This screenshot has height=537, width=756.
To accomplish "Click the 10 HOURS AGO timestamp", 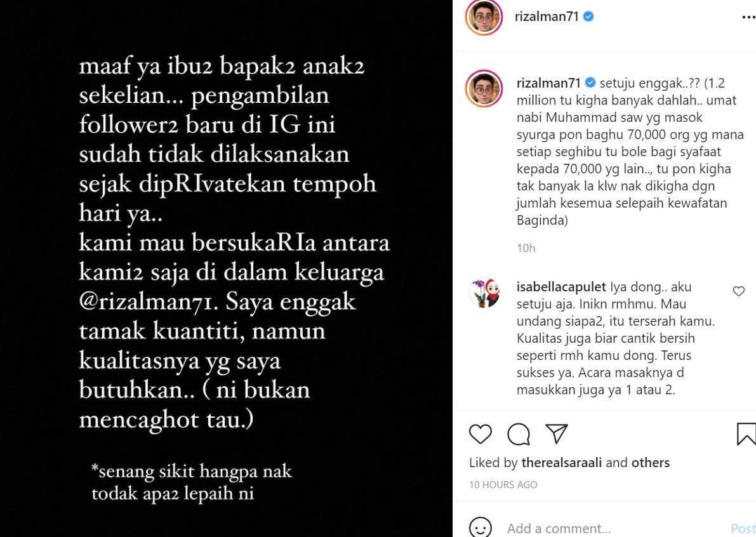I will point(503,485).
